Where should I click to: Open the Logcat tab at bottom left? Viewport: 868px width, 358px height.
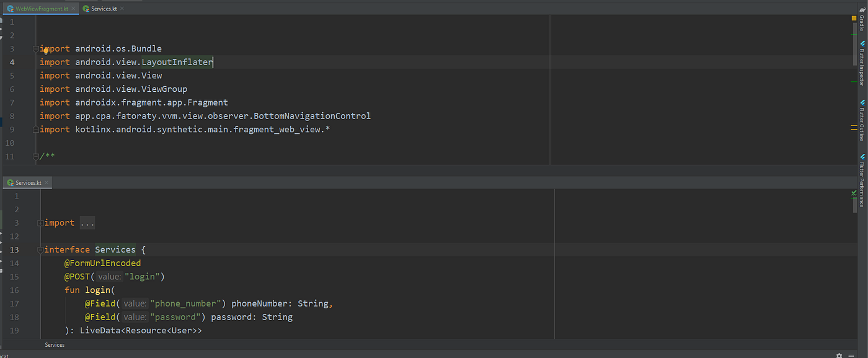tap(5, 356)
